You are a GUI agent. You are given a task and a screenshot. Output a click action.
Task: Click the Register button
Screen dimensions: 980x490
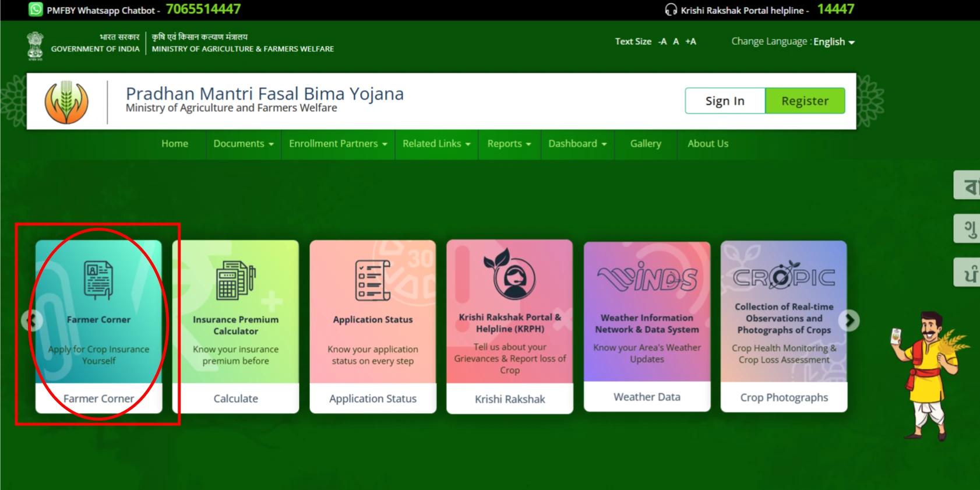click(x=805, y=101)
